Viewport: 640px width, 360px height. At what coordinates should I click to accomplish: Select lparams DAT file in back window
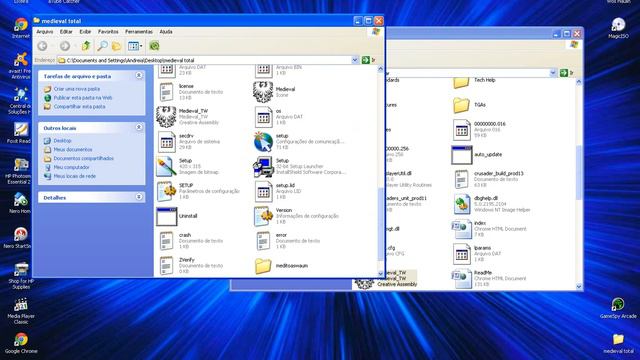click(x=472, y=254)
